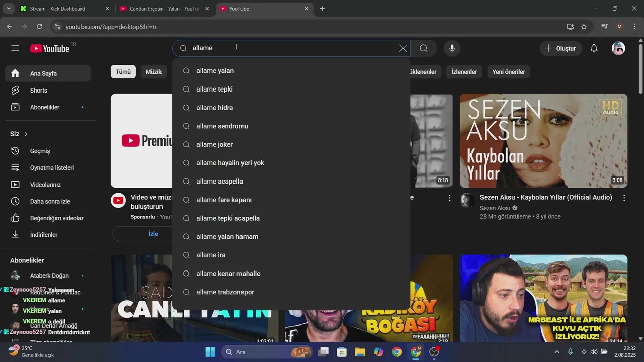The image size is (644, 362).
Task: Click the address bar URL
Action: coord(111,27)
